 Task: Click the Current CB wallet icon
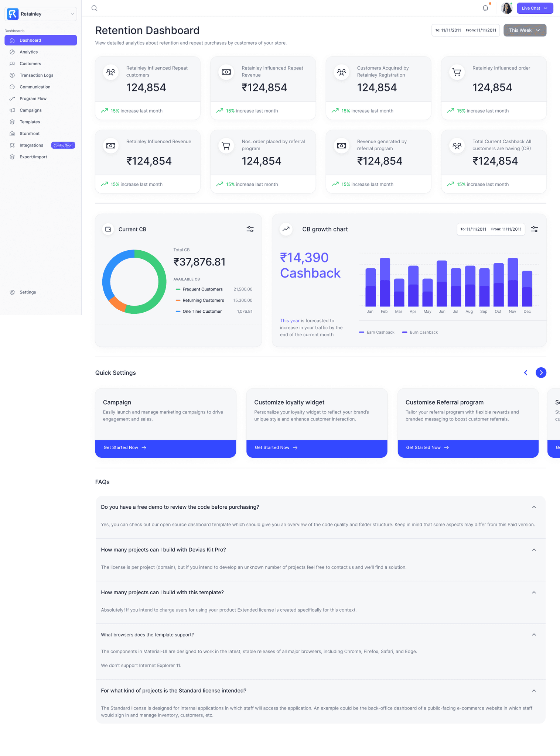(x=108, y=229)
